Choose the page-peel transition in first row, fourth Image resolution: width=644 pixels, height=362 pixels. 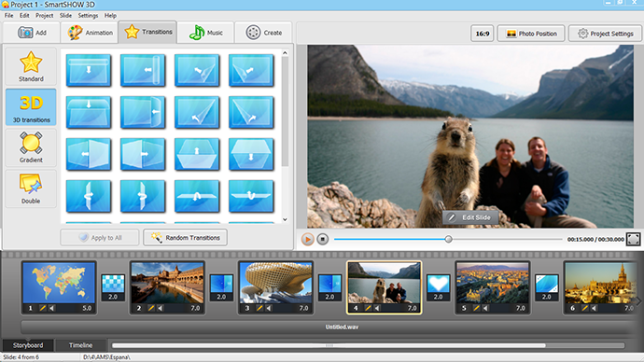click(251, 70)
